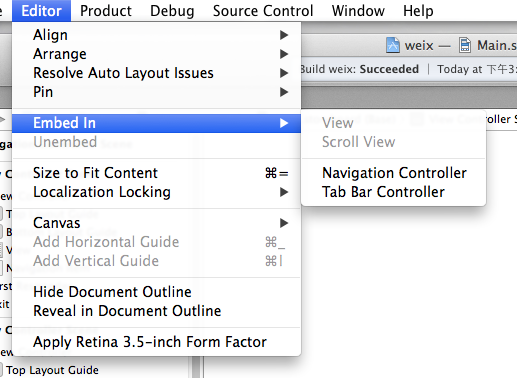Expand the Align submenu arrow
Image resolution: width=517 pixels, height=378 pixels.
284,35
